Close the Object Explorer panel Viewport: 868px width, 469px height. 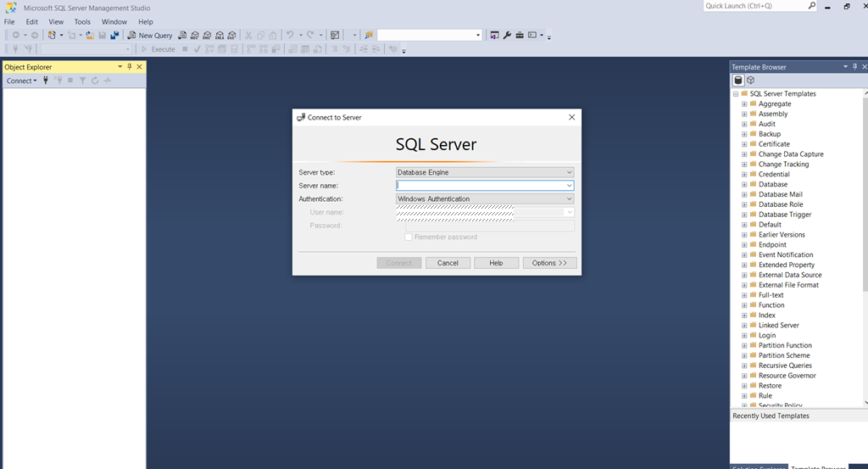tap(140, 66)
